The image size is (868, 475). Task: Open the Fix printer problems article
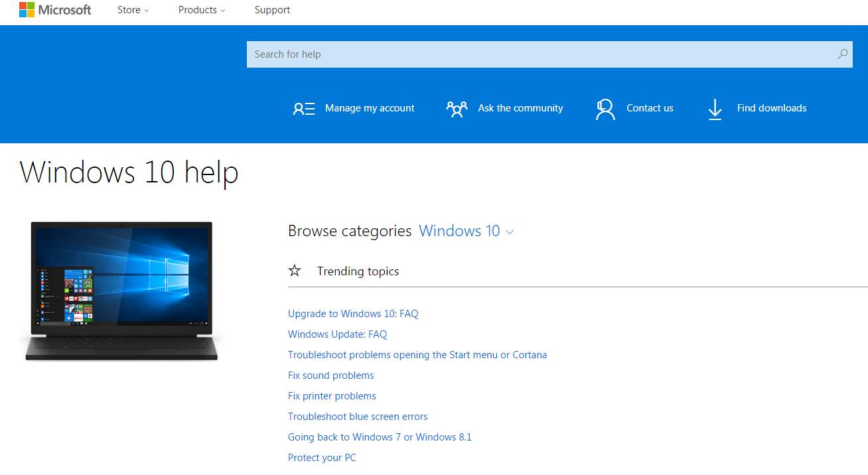click(332, 395)
